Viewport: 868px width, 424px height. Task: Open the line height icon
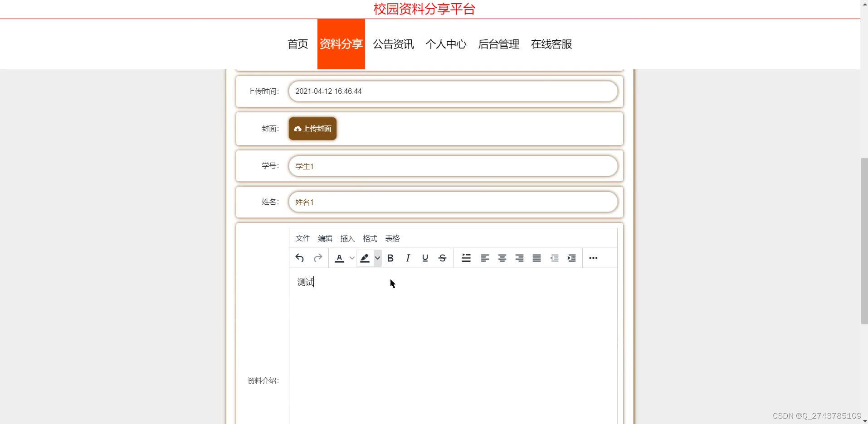466,258
